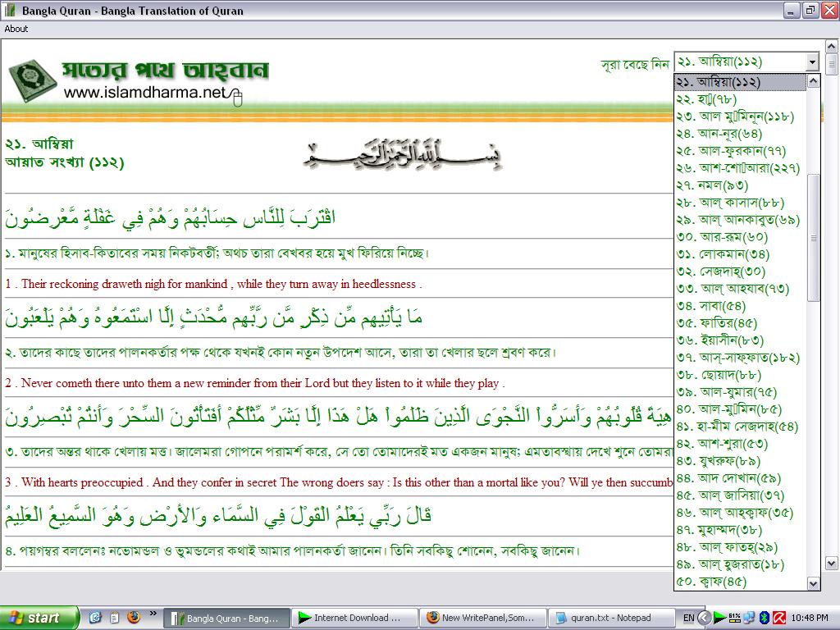
Task: Choose surah ৩৪. সাবা(৫৪)
Action: coord(740,306)
